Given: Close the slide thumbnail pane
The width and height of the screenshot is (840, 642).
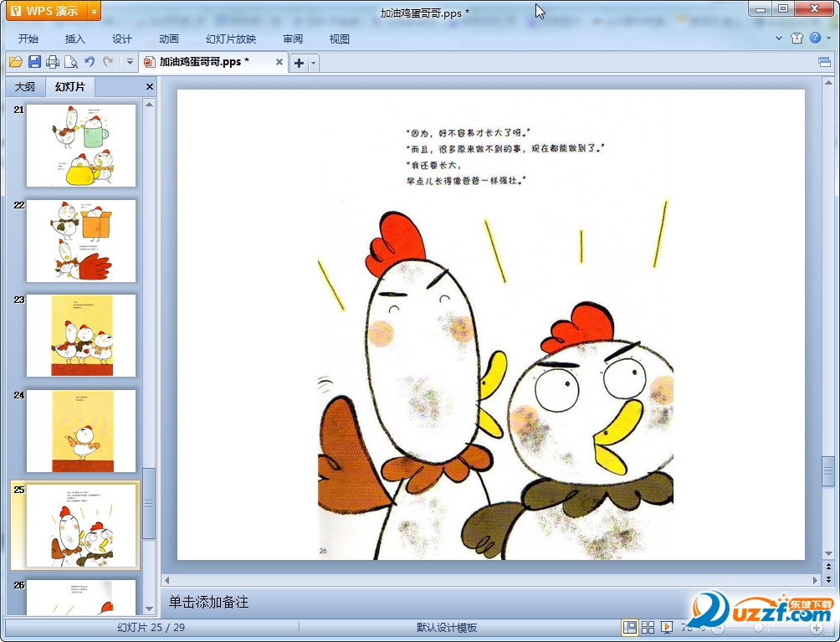Looking at the screenshot, I should click(x=150, y=86).
